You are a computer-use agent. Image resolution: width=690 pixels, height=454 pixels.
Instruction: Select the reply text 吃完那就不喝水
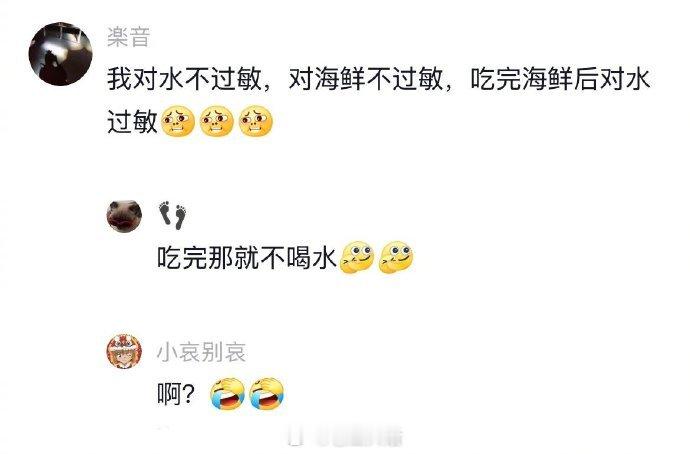click(247, 258)
